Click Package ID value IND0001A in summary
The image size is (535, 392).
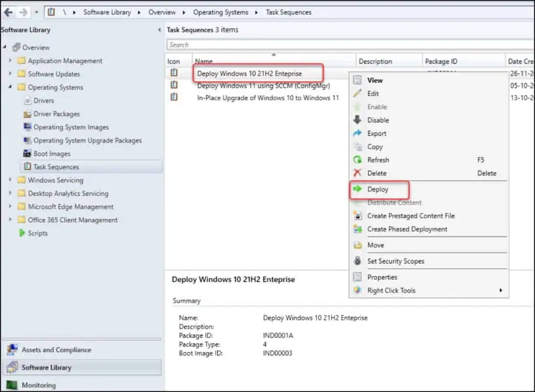click(x=278, y=336)
